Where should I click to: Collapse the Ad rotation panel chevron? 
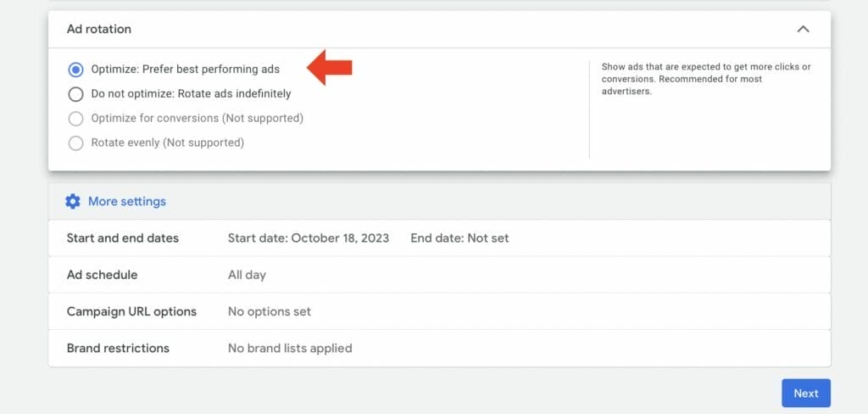coord(803,30)
